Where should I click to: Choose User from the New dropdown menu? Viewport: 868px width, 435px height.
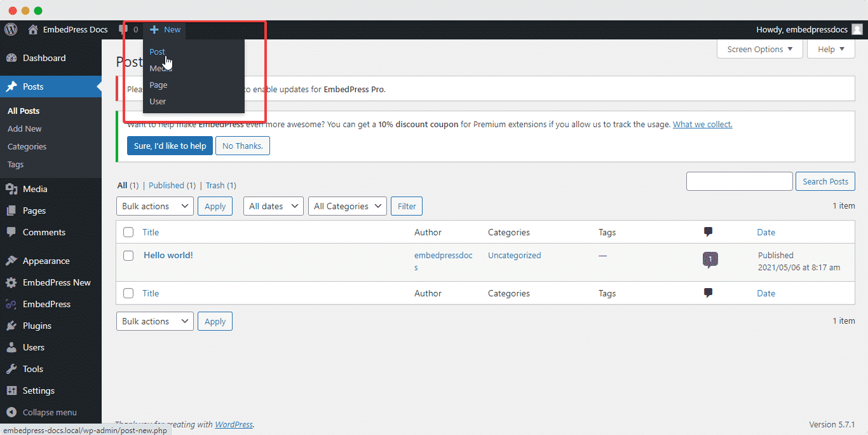pyautogui.click(x=158, y=101)
